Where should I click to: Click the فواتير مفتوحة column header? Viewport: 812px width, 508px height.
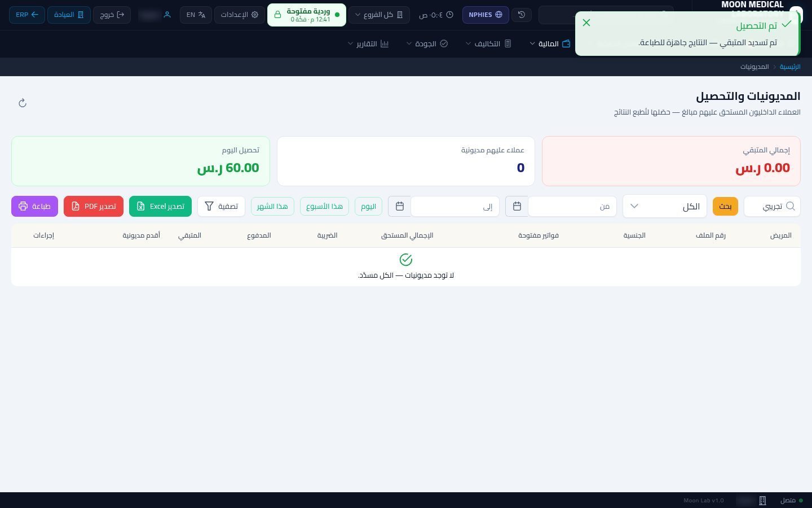[x=539, y=235]
